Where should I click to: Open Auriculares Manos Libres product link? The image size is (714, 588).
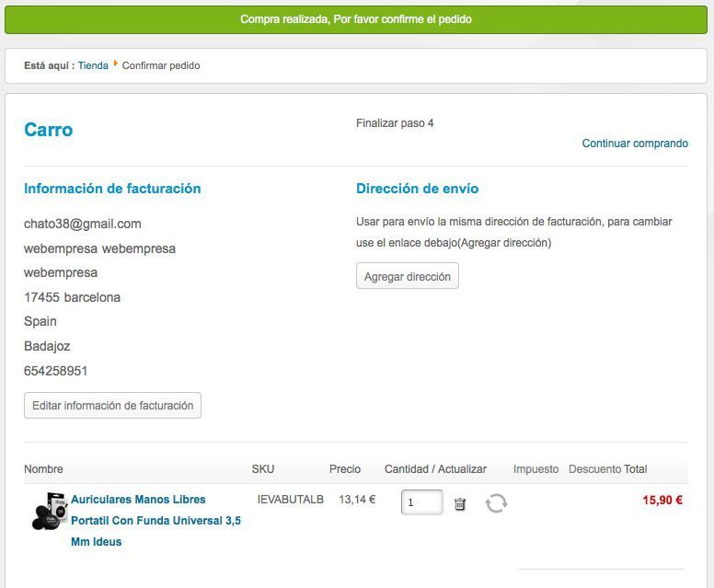(x=155, y=521)
